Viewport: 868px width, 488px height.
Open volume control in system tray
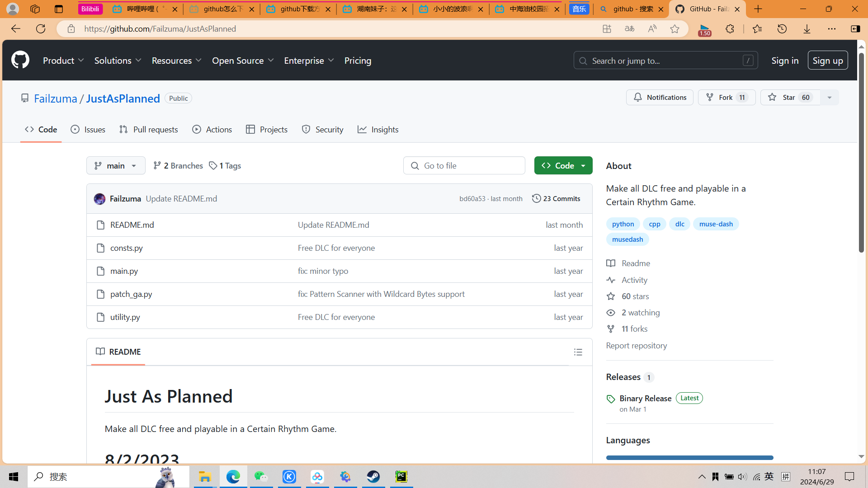[742, 477]
